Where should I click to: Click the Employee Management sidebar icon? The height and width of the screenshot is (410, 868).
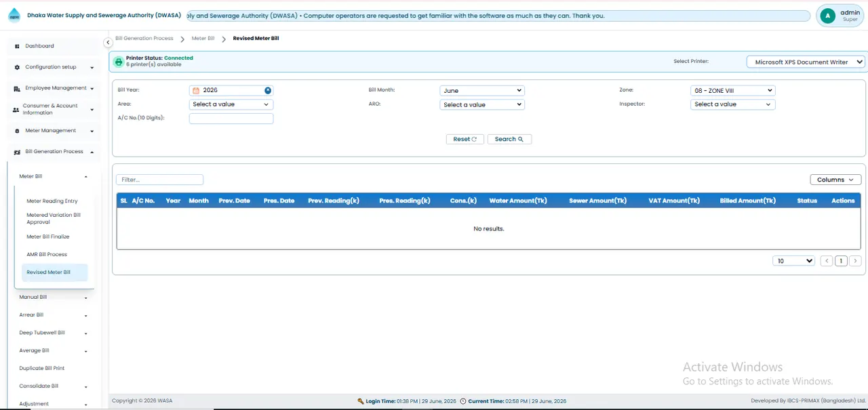(17, 88)
